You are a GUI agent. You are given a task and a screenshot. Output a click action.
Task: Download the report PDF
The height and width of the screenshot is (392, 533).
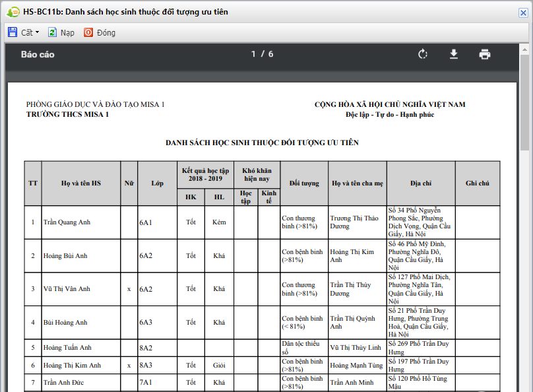click(453, 54)
